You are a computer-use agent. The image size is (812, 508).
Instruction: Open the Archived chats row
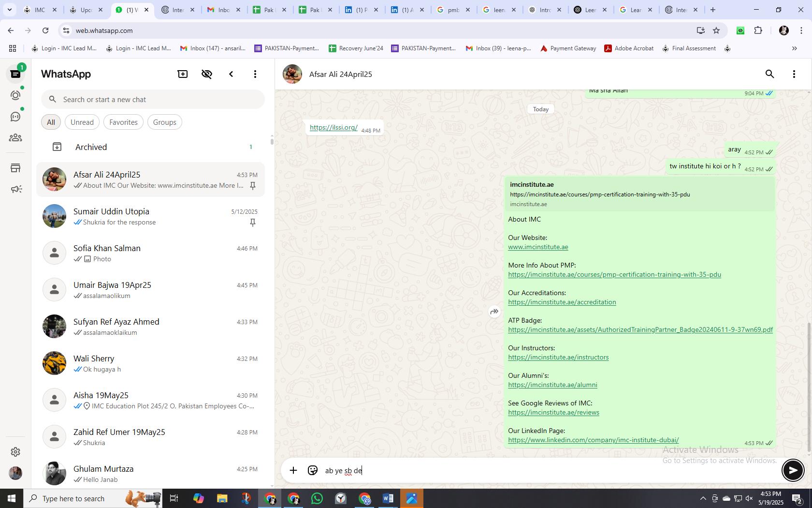tap(151, 147)
